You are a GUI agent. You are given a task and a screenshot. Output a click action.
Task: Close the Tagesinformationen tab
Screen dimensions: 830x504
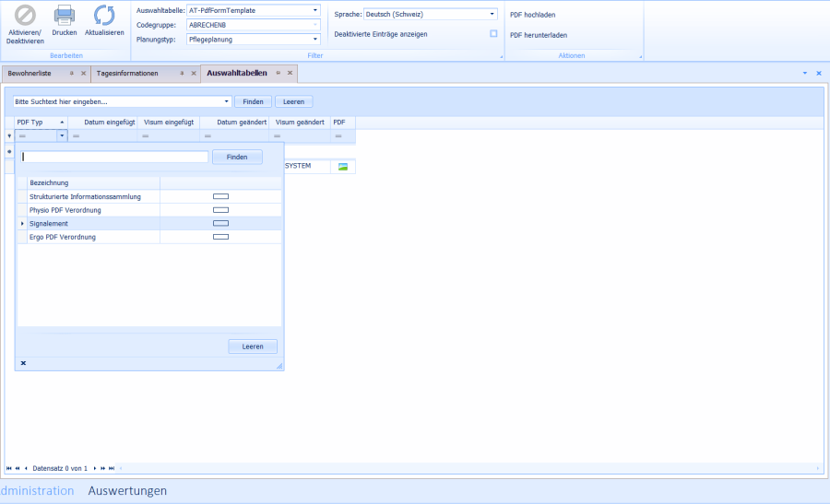coord(194,73)
